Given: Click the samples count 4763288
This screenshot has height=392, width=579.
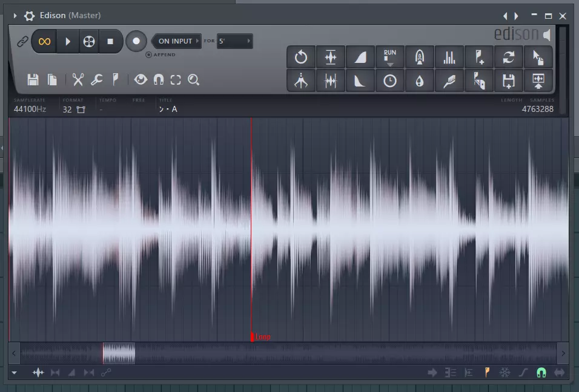Looking at the screenshot, I should 538,109.
